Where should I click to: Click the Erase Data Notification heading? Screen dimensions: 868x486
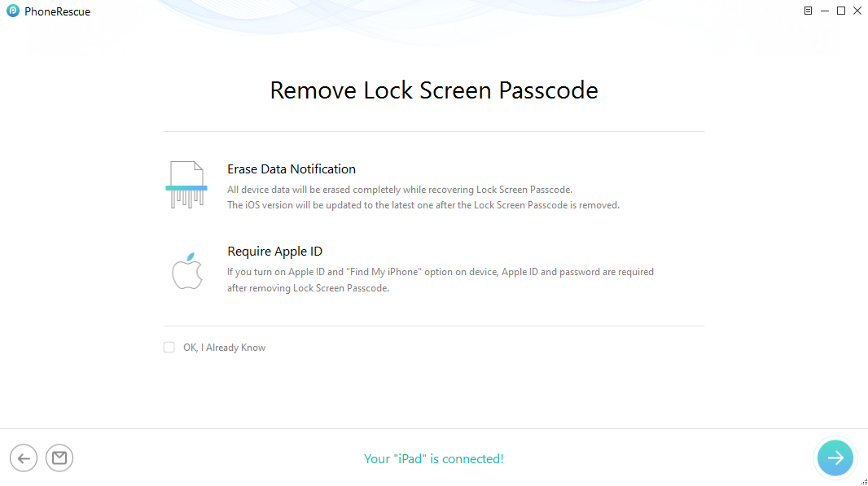tap(292, 169)
